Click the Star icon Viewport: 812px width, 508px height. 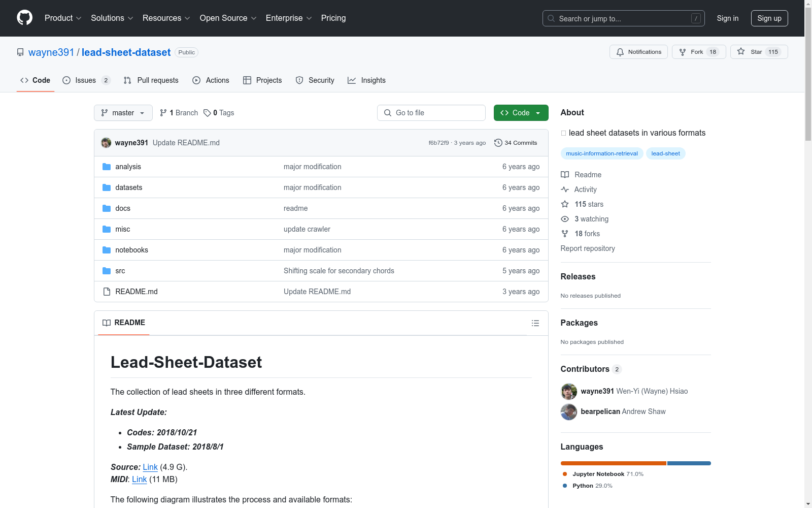coord(741,51)
